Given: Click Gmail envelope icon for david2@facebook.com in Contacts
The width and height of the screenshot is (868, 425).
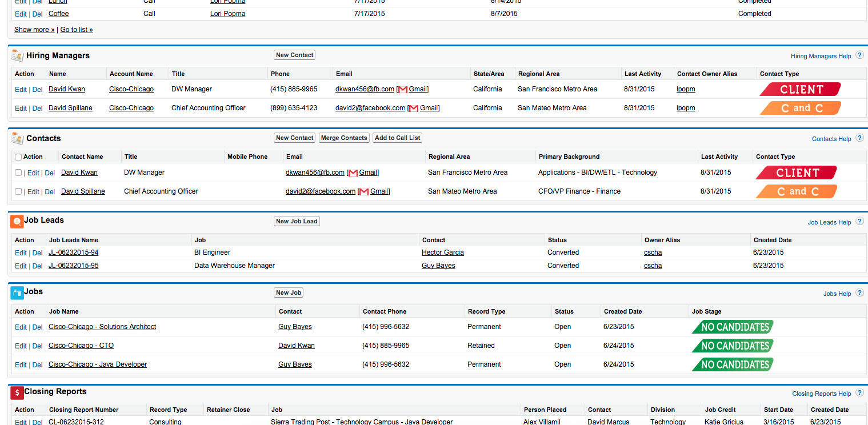Looking at the screenshot, I should [x=364, y=192].
